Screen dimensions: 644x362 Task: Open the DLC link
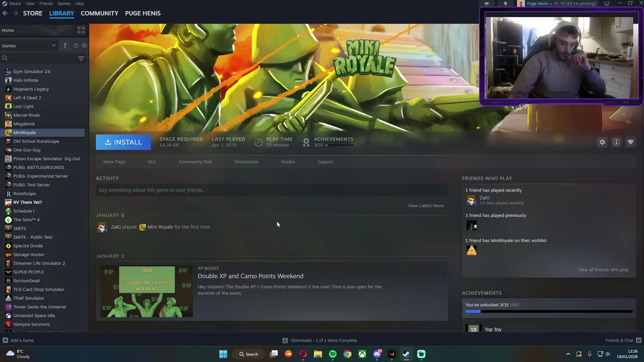152,162
